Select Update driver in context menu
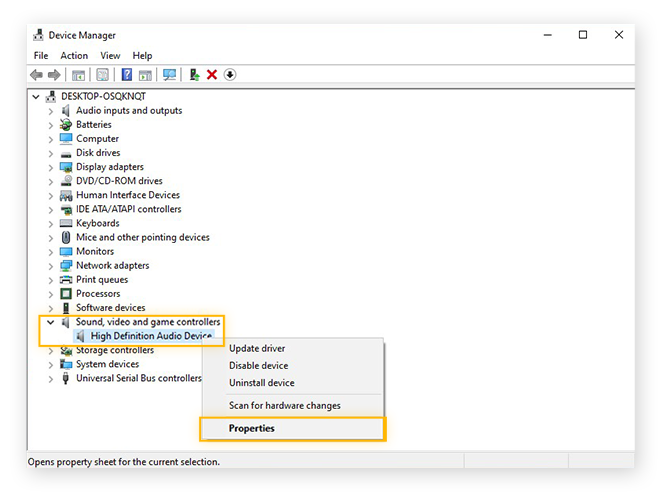The image size is (660, 495). coord(257,348)
